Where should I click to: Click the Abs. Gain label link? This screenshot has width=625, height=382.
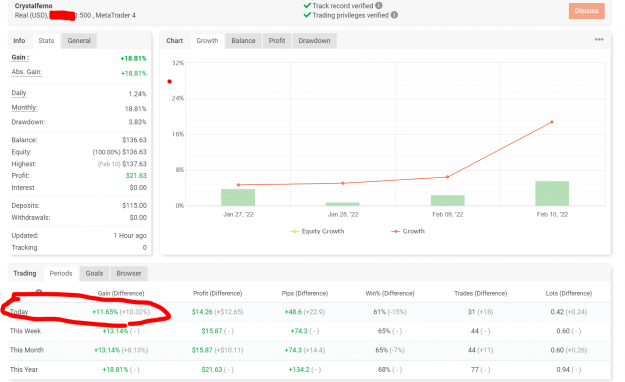pos(27,72)
